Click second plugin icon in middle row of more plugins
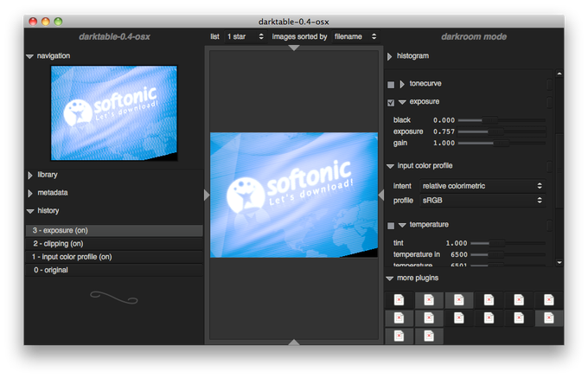Image resolution: width=588 pixels, height=378 pixels. point(429,318)
